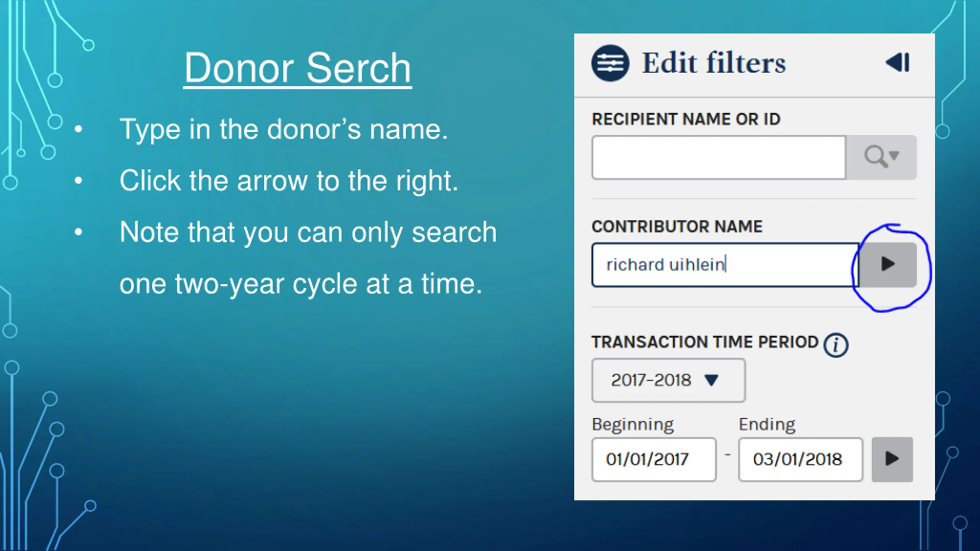Click the magnifying glass in the recipient field
This screenshot has width=980, height=551.
coord(875,156)
